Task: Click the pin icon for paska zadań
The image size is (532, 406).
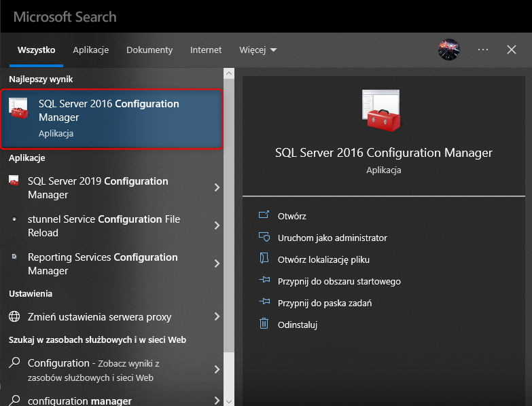Action: point(264,301)
